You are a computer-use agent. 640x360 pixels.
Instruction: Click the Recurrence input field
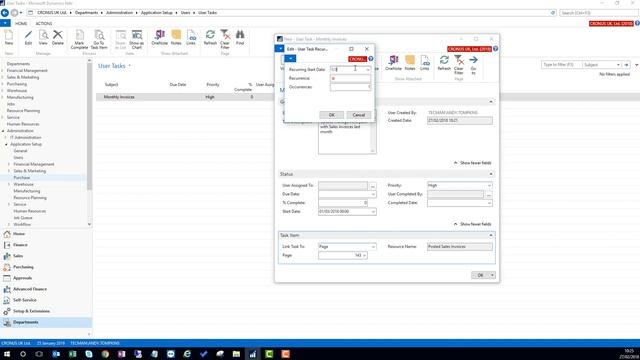click(x=350, y=78)
